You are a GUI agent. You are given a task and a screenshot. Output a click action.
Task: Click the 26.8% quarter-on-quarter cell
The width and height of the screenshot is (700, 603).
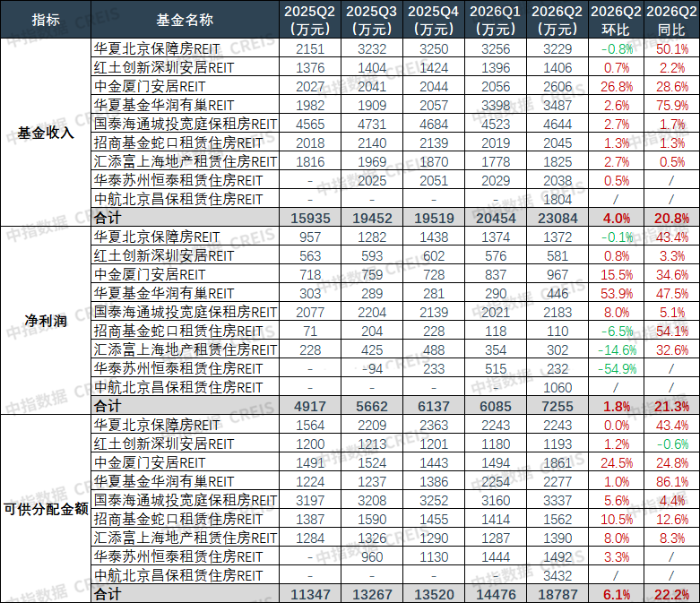pos(616,86)
